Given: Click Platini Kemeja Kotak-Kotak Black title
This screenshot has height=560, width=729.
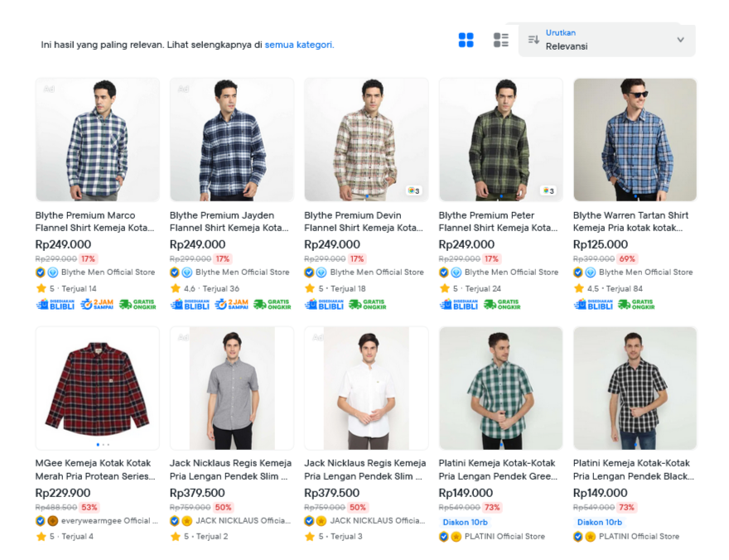Looking at the screenshot, I should (x=633, y=470).
